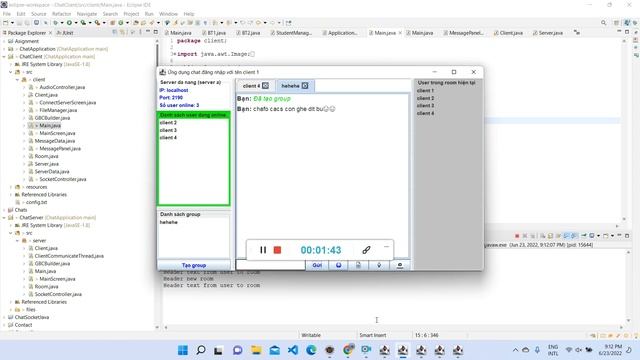
Task: Open the Eclipse File menu
Action: tap(7, 14)
